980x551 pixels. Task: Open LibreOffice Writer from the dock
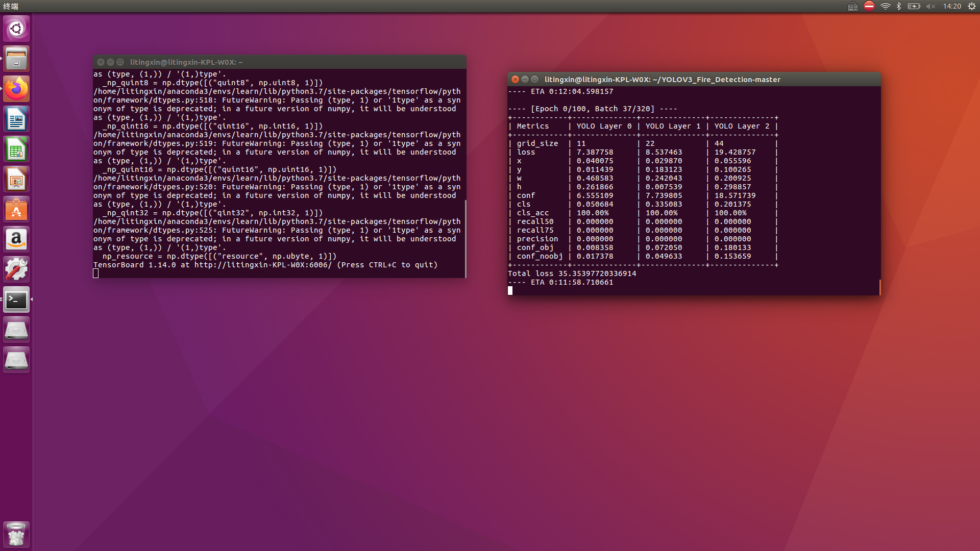(x=16, y=119)
